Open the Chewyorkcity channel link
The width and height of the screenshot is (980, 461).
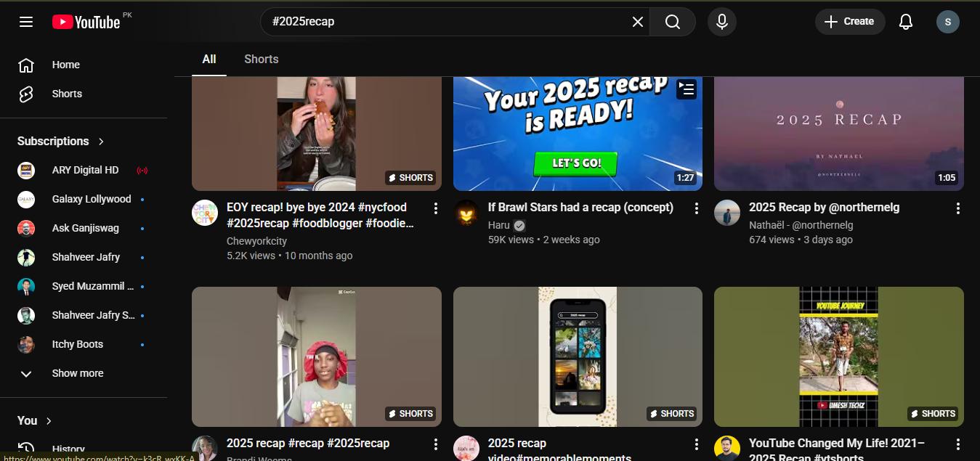256,240
